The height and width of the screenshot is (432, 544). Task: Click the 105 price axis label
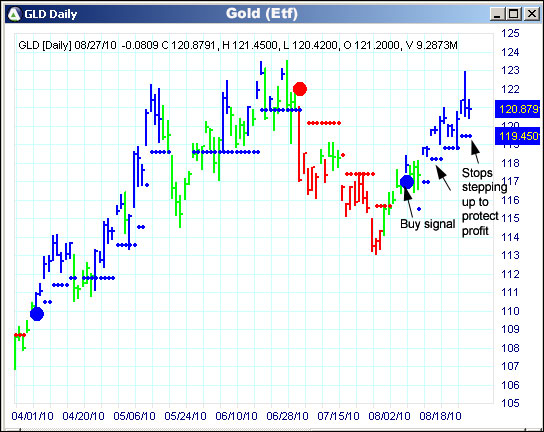[x=510, y=403]
